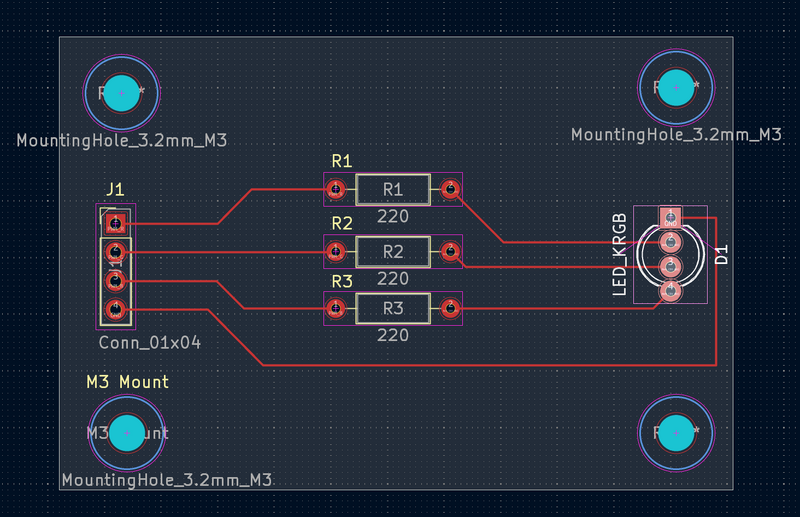Select the bottom-left M3 mounting hole
The width and height of the screenshot is (800, 517).
click(x=127, y=433)
